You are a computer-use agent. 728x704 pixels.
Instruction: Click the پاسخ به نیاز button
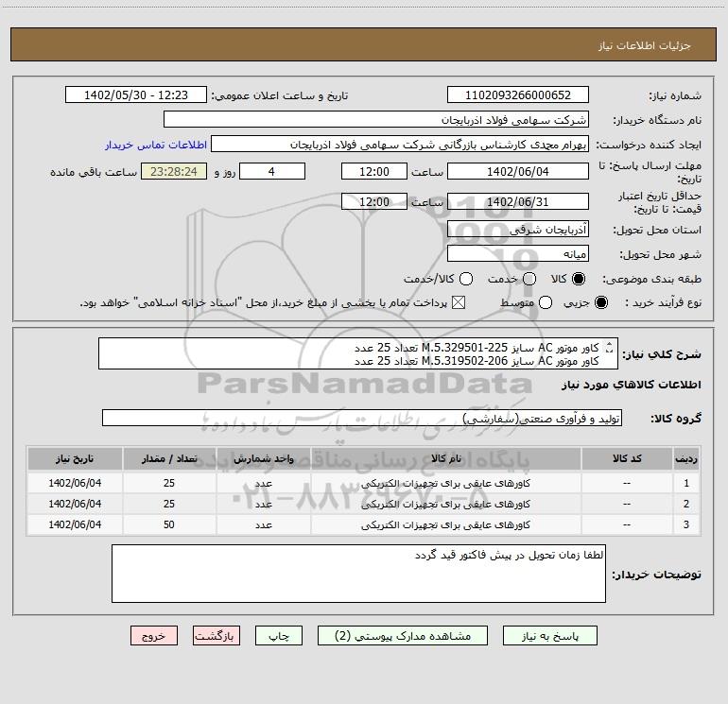click(x=550, y=636)
